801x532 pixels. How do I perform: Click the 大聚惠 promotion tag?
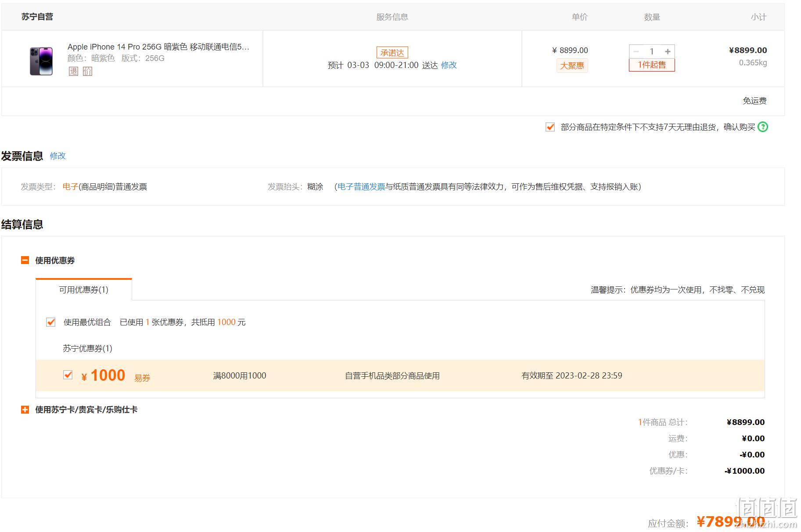[x=572, y=65]
